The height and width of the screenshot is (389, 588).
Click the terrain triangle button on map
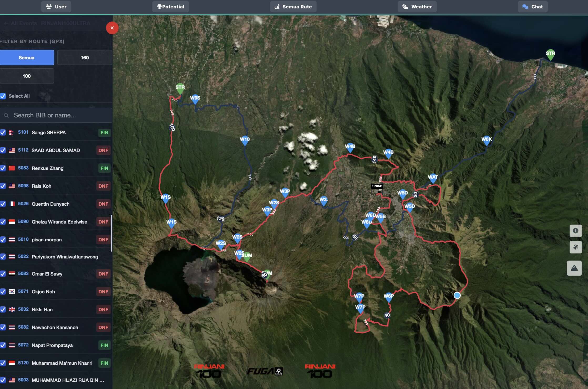tap(574, 268)
